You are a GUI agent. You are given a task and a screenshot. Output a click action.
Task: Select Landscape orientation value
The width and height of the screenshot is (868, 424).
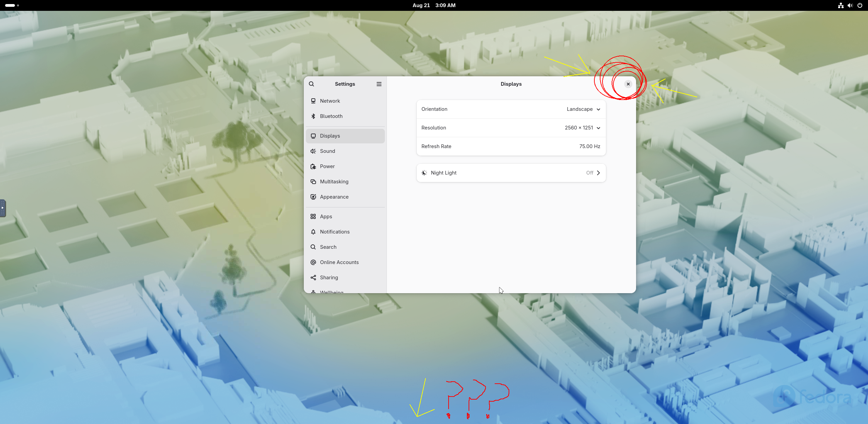pyautogui.click(x=580, y=109)
